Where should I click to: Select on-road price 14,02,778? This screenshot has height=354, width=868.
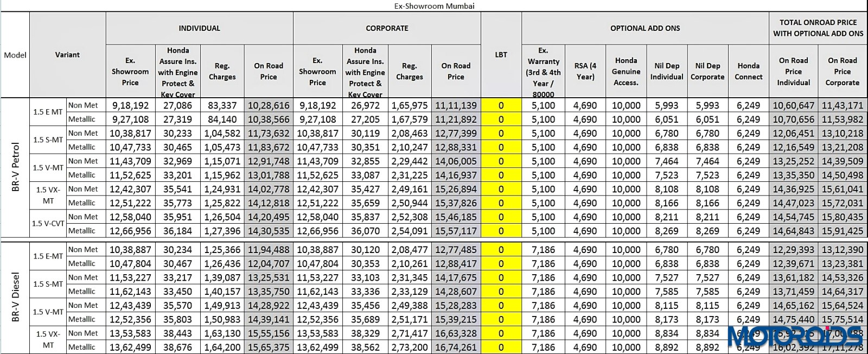[x=269, y=189]
